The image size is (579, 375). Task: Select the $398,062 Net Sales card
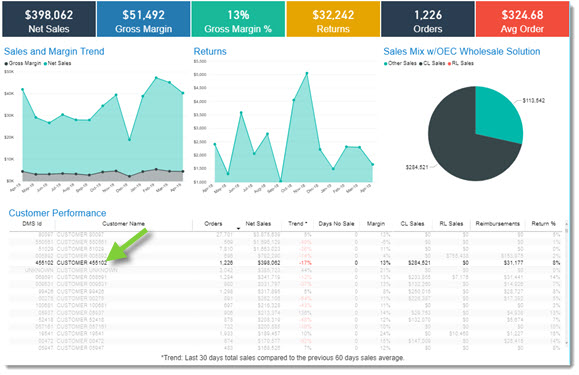pyautogui.click(x=49, y=19)
